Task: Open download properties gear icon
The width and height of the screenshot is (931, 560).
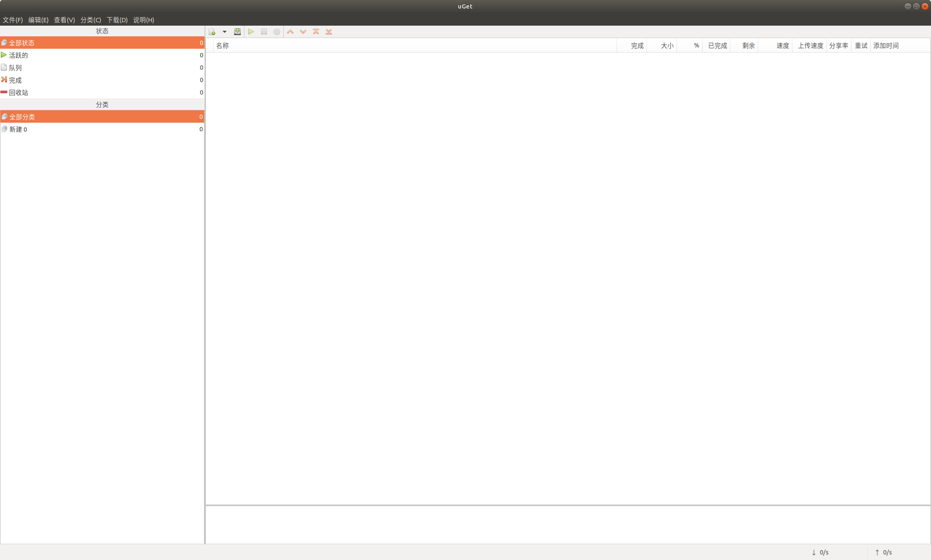Action: tap(277, 32)
